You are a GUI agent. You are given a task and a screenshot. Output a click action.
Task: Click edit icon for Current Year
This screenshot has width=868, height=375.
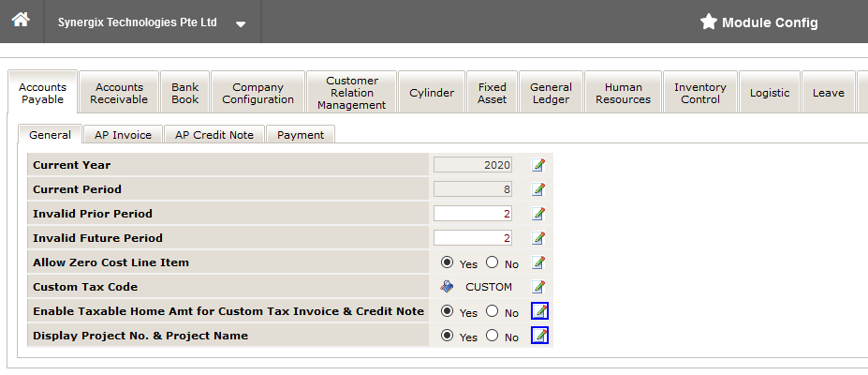click(538, 164)
